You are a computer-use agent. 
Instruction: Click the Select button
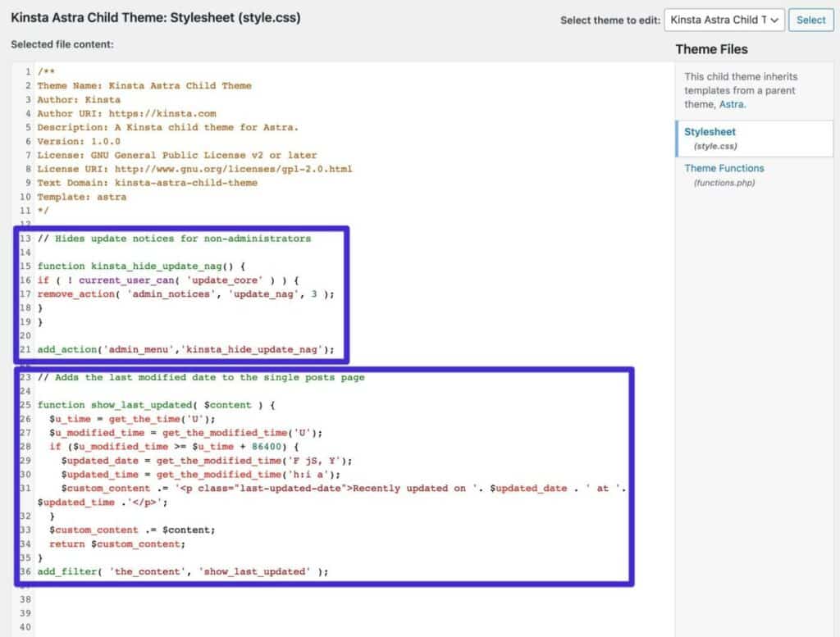click(810, 20)
